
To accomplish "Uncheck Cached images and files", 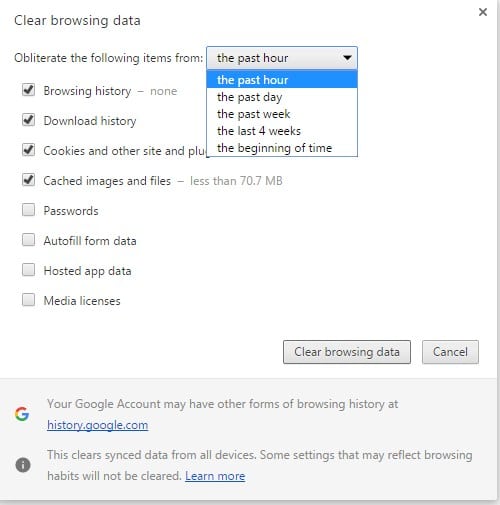I will click(x=28, y=180).
